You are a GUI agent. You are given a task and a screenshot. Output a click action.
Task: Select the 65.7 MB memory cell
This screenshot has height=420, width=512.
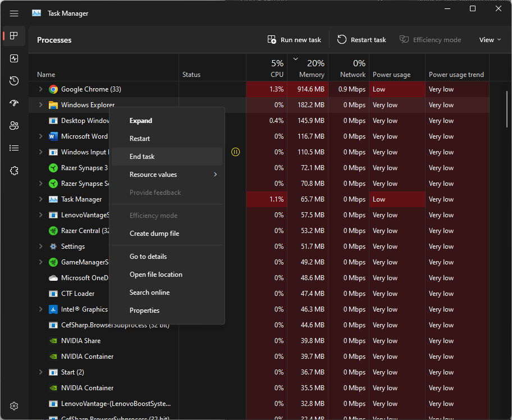pyautogui.click(x=308, y=199)
